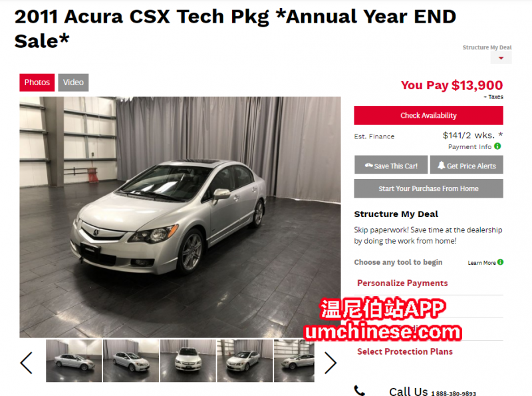
Task: Switch to the Photos tab
Action: 37,83
